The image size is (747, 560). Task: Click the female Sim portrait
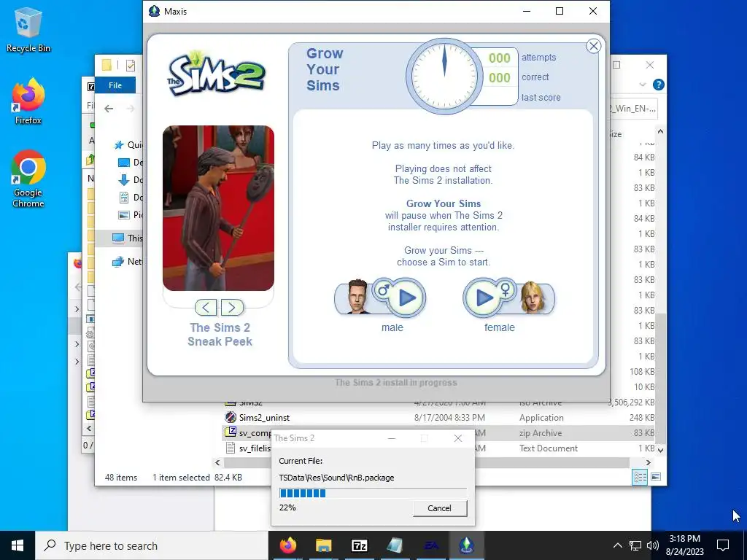pyautogui.click(x=533, y=297)
